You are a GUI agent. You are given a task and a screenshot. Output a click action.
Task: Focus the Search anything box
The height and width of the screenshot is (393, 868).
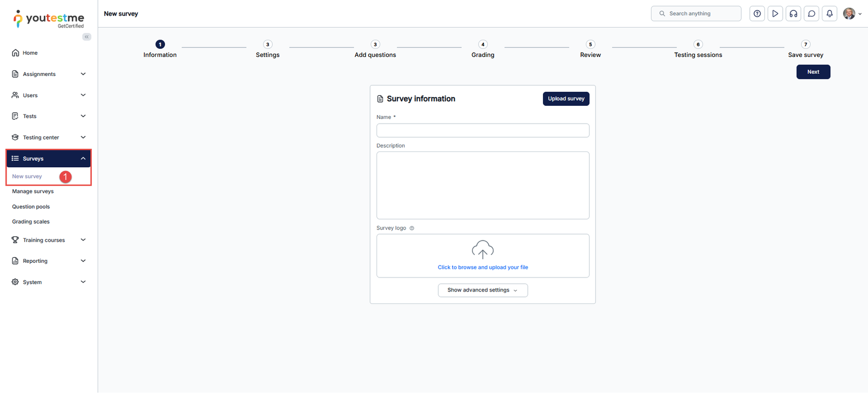tap(696, 14)
